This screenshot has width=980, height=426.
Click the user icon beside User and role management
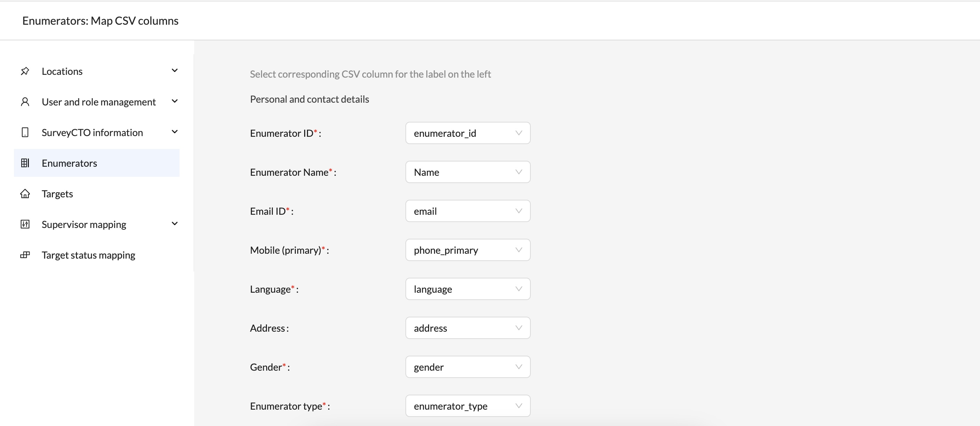(25, 102)
